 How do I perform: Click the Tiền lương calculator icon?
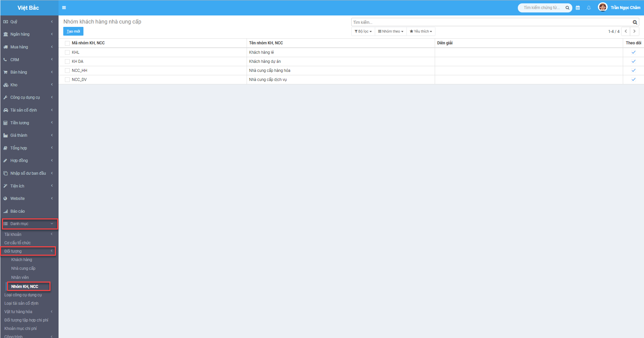5,123
